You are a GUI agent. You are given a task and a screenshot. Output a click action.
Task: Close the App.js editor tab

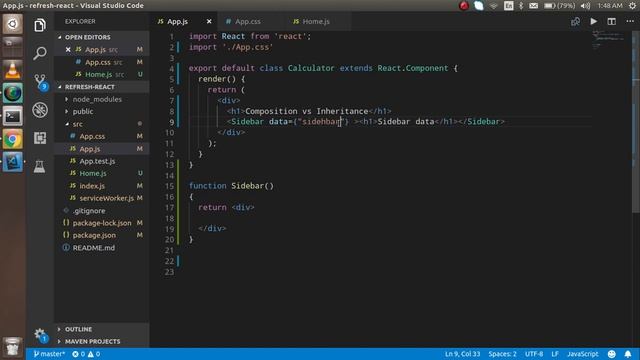click(x=209, y=21)
